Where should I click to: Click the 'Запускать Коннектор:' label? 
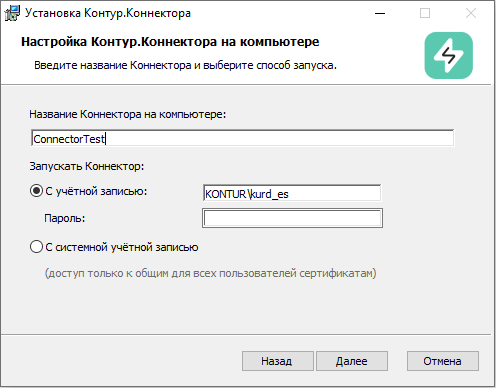click(87, 166)
